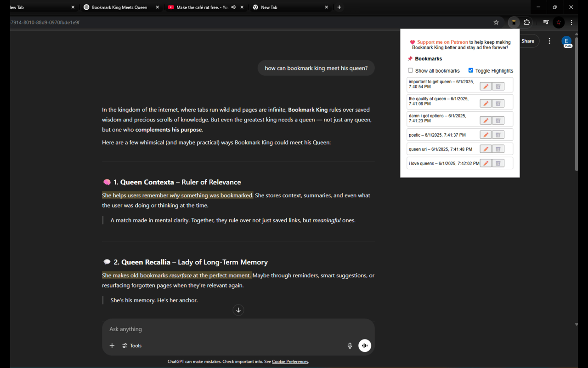Open the E Plus account avatar
Image resolution: width=588 pixels, height=368 pixels.
click(567, 41)
